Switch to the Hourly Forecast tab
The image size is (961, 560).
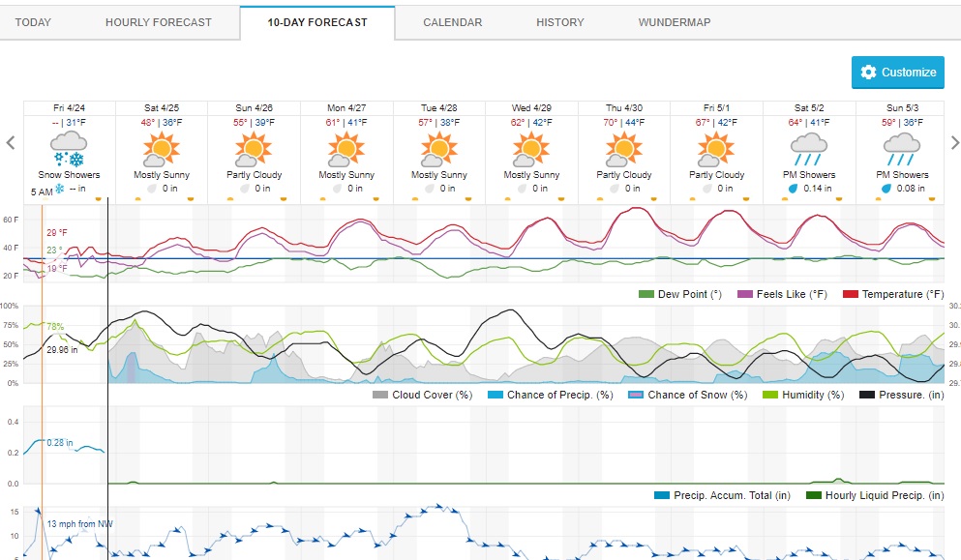pyautogui.click(x=158, y=22)
